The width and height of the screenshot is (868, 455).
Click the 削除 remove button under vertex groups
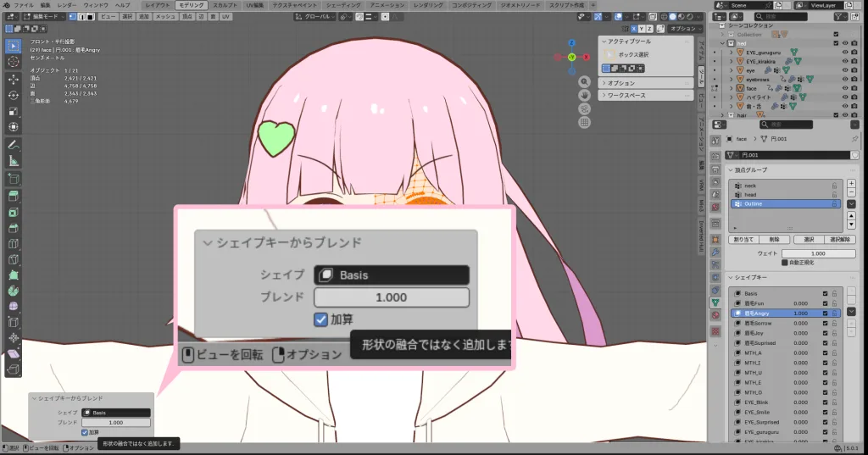pyautogui.click(x=774, y=240)
